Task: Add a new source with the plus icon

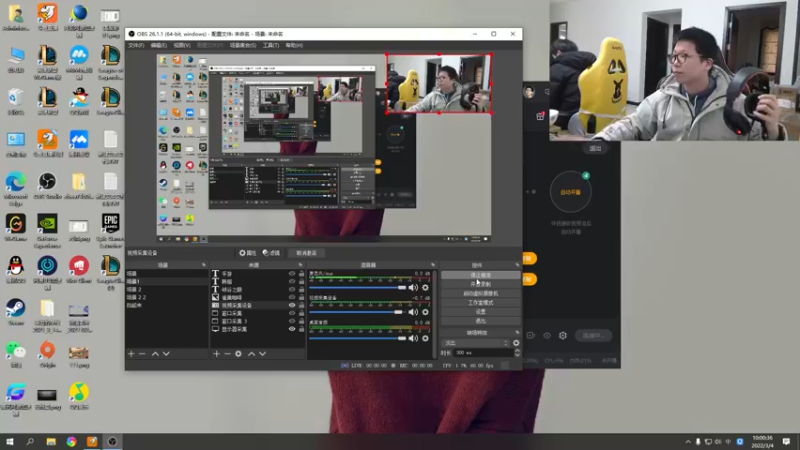Action: click(216, 354)
